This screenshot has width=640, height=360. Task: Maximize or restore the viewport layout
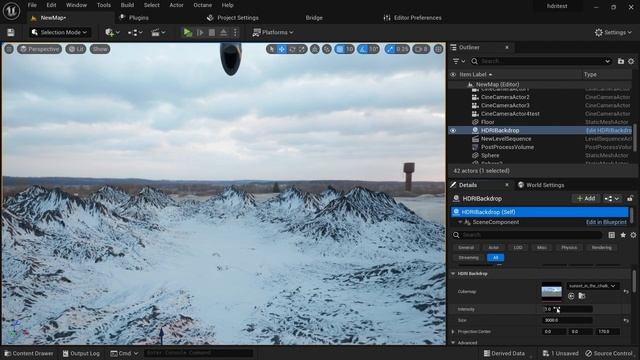[438, 49]
